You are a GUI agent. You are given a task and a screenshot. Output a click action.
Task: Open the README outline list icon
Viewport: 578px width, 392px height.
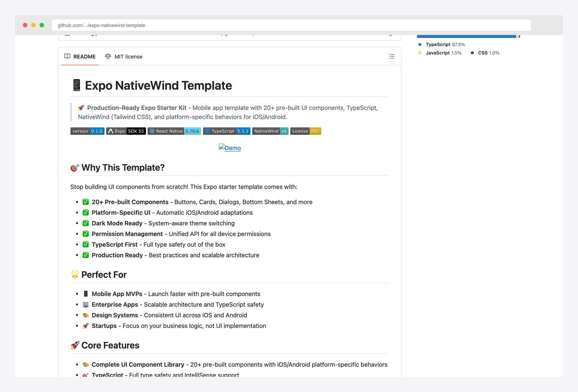[391, 57]
